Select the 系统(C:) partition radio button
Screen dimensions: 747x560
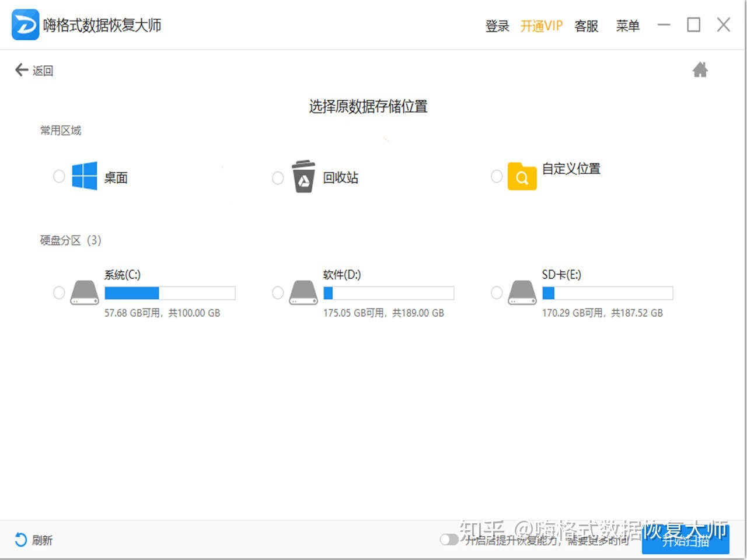pyautogui.click(x=58, y=293)
